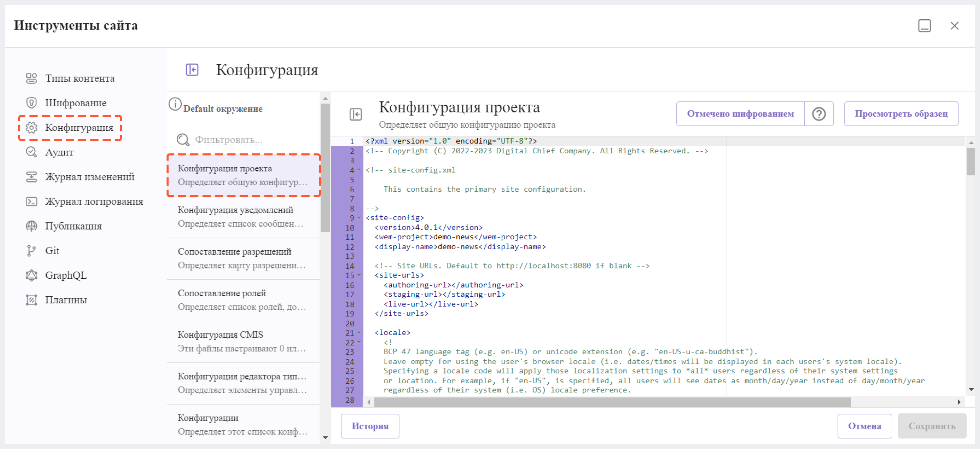Select Конфигурации list entry
The height and width of the screenshot is (449, 980).
(243, 425)
